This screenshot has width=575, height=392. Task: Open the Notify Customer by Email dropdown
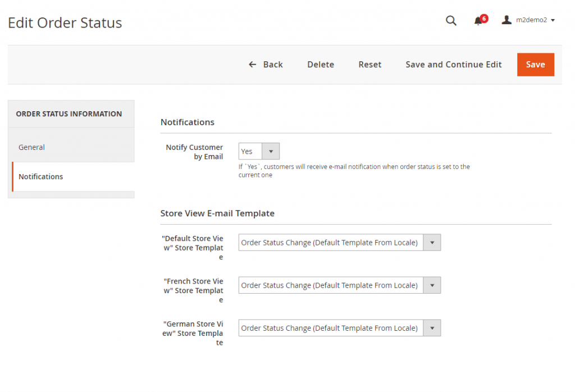[x=271, y=151]
